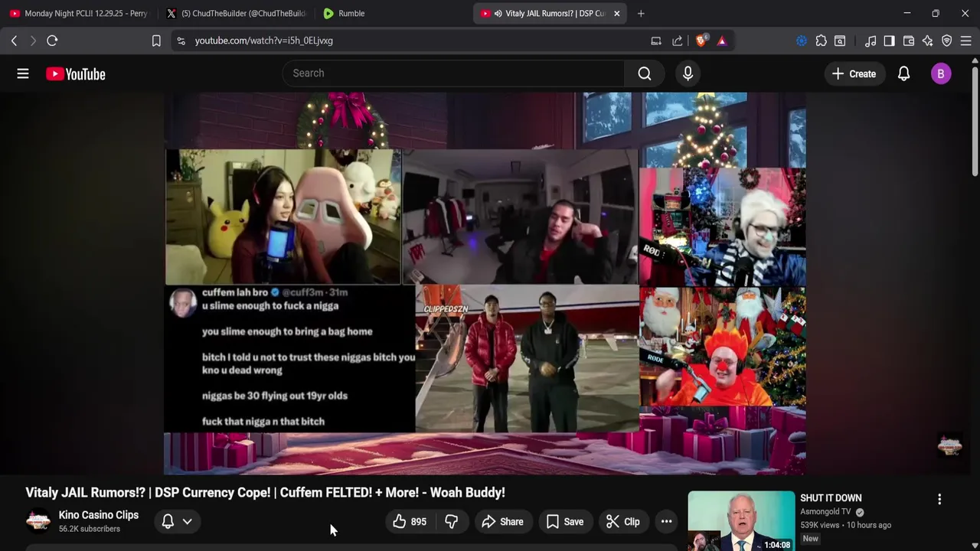Open Brave Wallet icon
This screenshot has height=551, width=980.
pos(909,41)
